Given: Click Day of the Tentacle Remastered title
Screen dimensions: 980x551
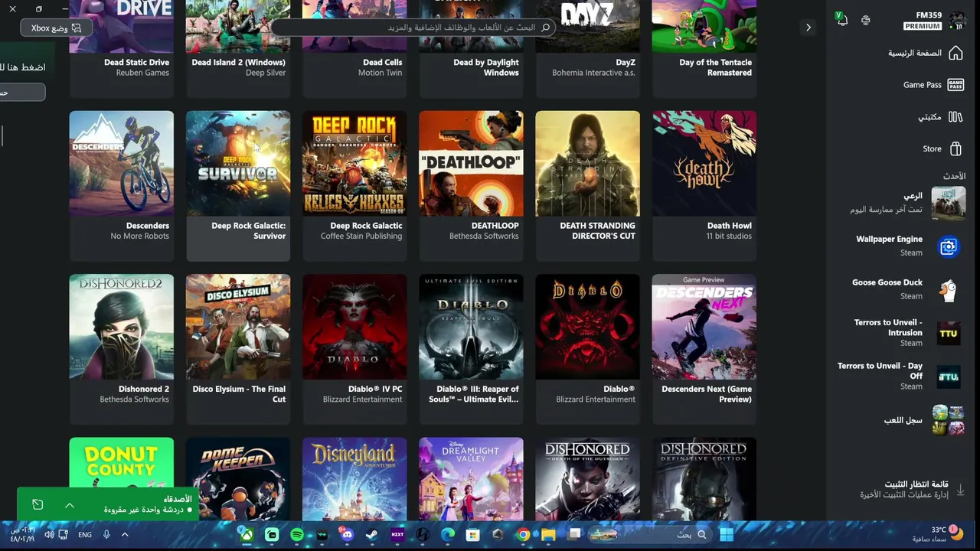Looking at the screenshot, I should point(715,67).
